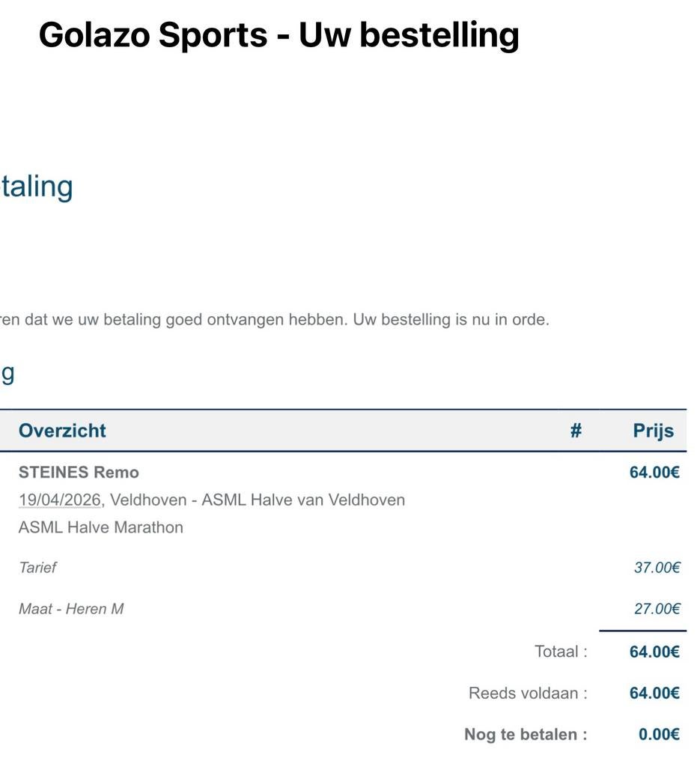Click the "#" column header
This screenshot has width=700, height=767.
tap(576, 431)
